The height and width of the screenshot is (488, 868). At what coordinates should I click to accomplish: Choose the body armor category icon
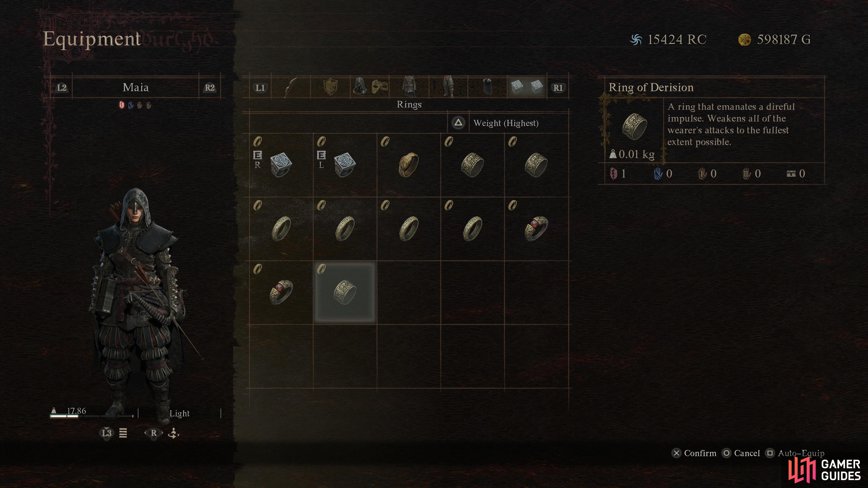click(x=409, y=88)
